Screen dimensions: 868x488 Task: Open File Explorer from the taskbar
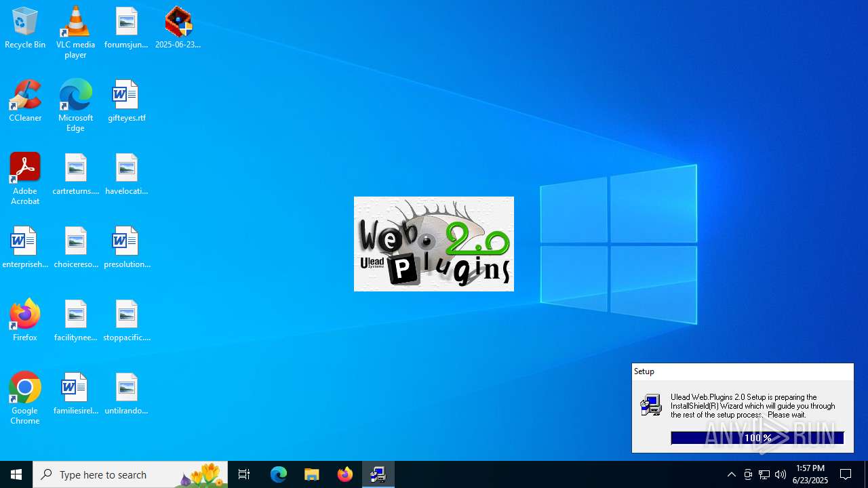(312, 474)
